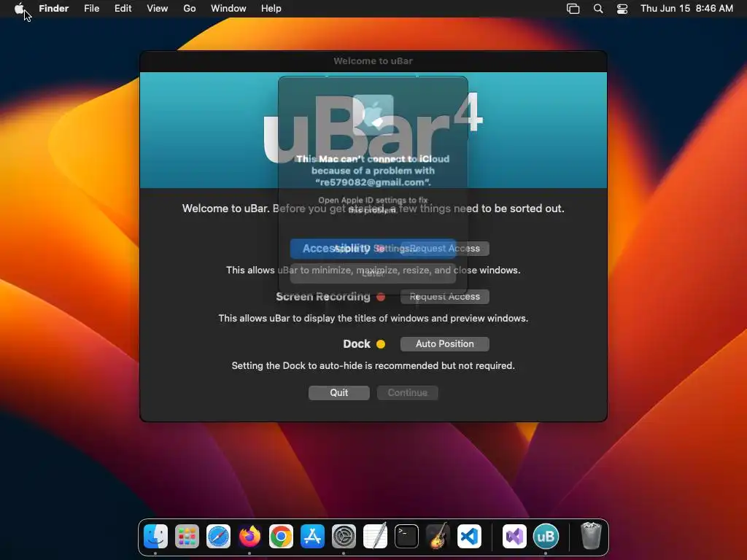Click the 'Setting the Dock to auto-hide' description text
The height and width of the screenshot is (560, 747).
(373, 366)
